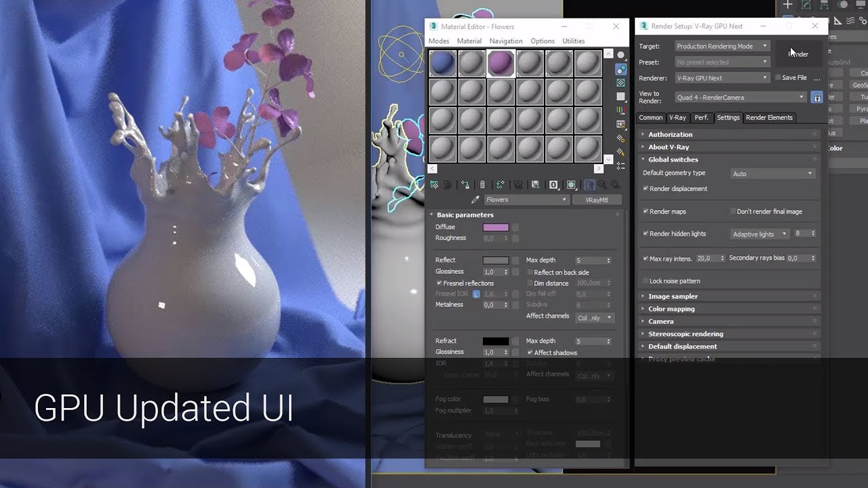Screen dimensions: 868x488
Task: Click Go Forward to Sibling icon
Action: [x=616, y=184]
